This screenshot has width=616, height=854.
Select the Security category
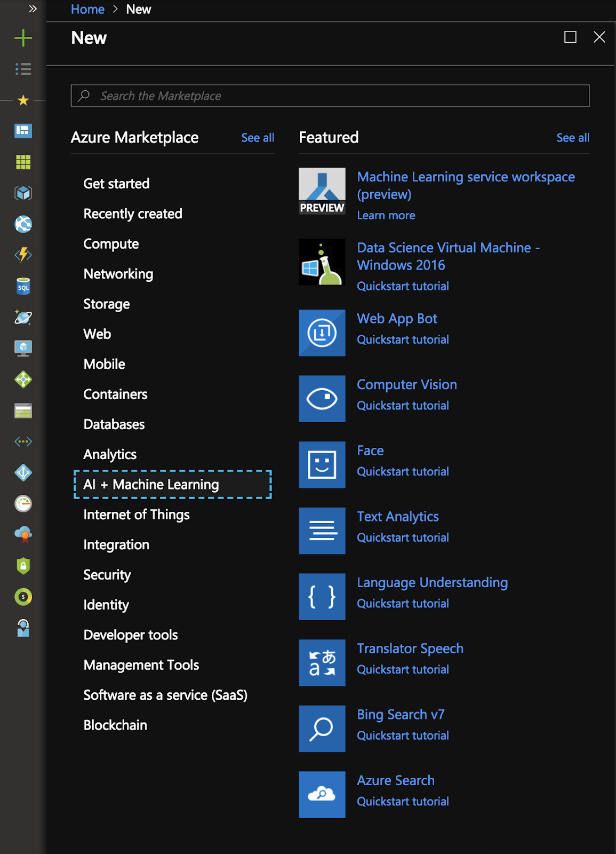tap(107, 575)
